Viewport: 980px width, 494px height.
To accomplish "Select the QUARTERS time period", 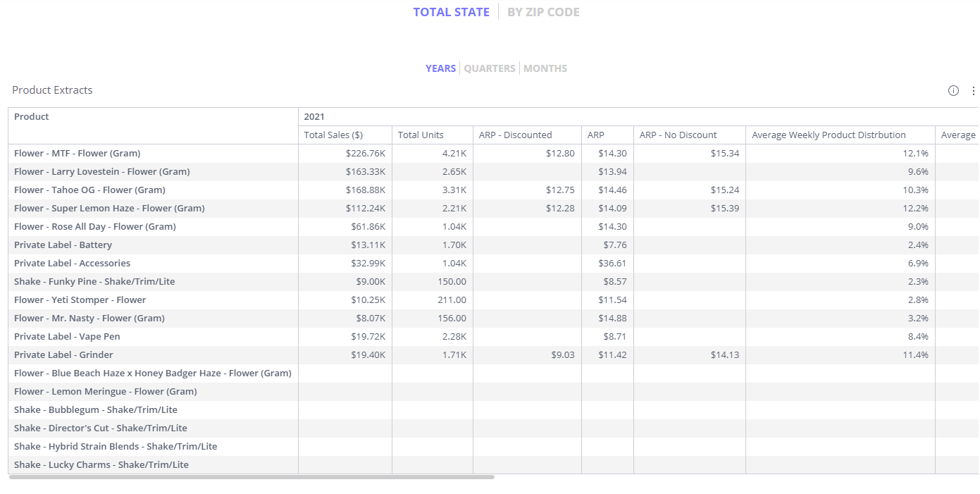I will [490, 68].
